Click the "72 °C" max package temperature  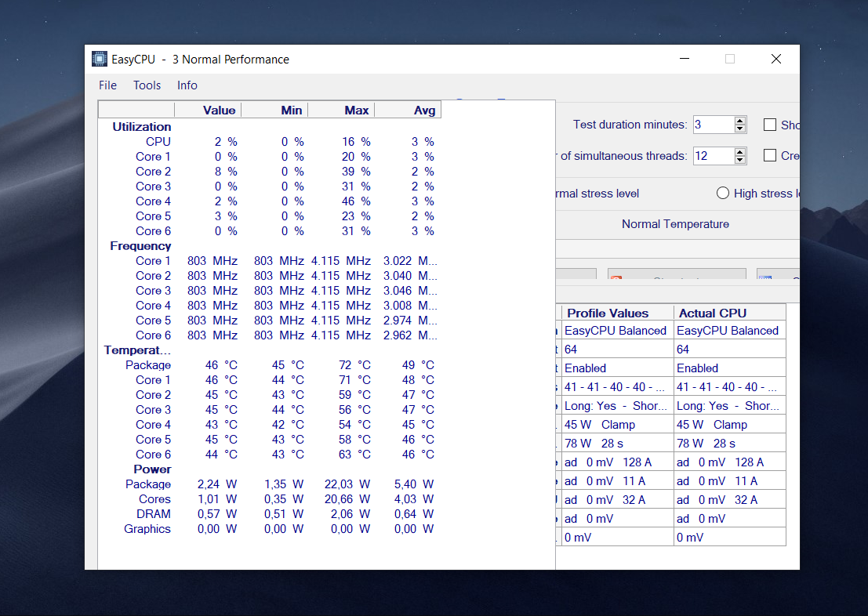click(x=355, y=365)
